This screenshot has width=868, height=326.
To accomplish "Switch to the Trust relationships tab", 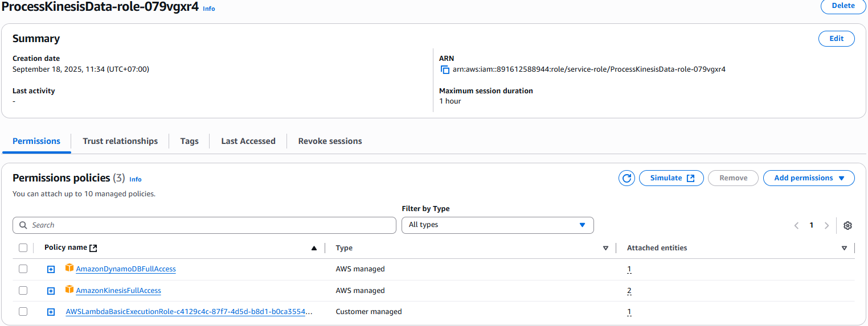I will pos(120,141).
